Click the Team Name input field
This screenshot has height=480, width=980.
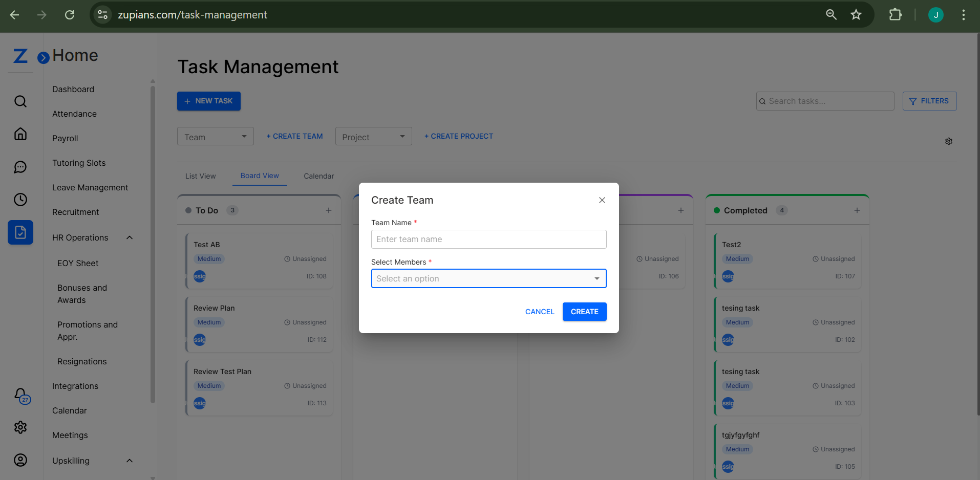click(x=488, y=239)
